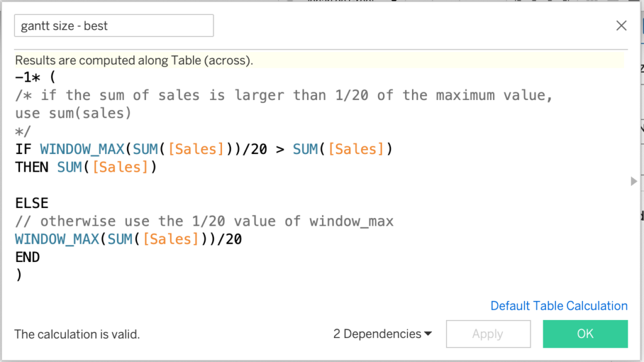Click 'The calculation is valid.' status text
The height and width of the screenshot is (362, 644).
[x=77, y=334]
